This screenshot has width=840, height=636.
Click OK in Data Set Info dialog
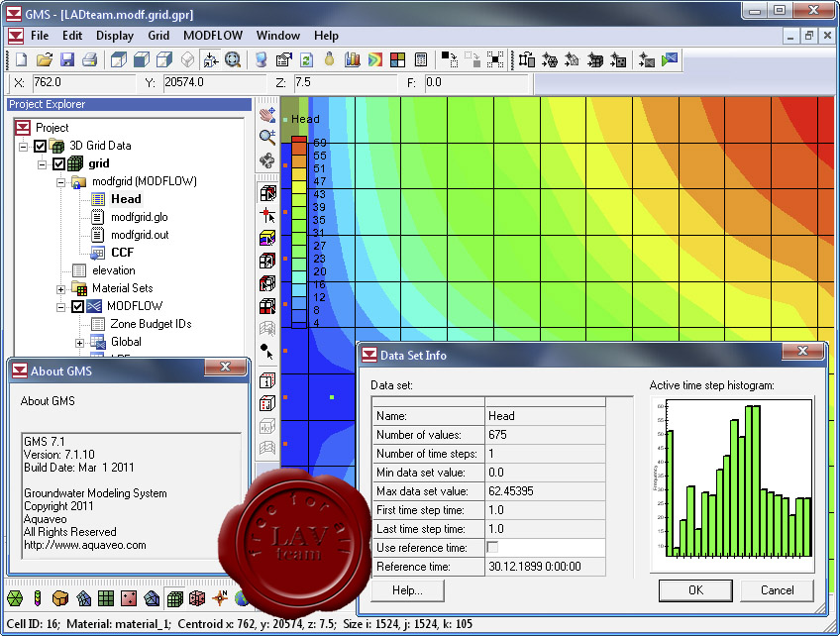695,590
